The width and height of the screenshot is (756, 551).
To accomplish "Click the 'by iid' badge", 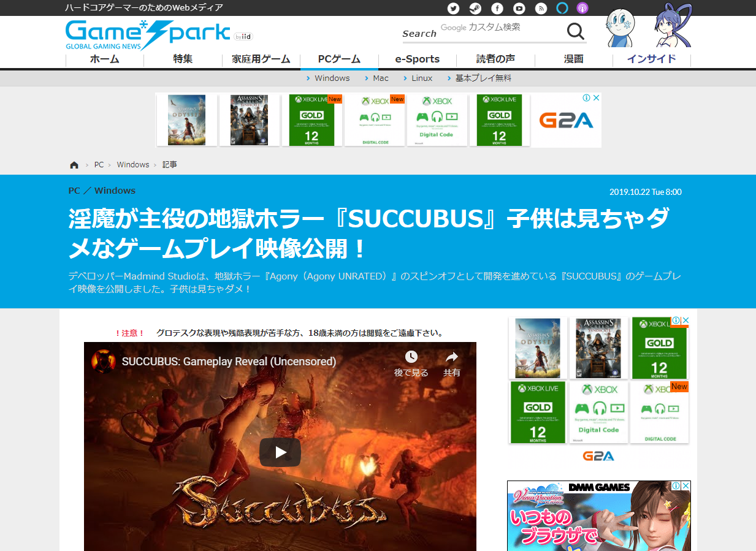I will pos(243,37).
